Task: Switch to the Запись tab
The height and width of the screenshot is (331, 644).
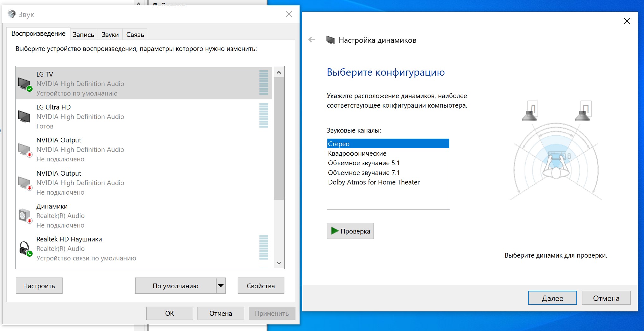Action: point(83,35)
